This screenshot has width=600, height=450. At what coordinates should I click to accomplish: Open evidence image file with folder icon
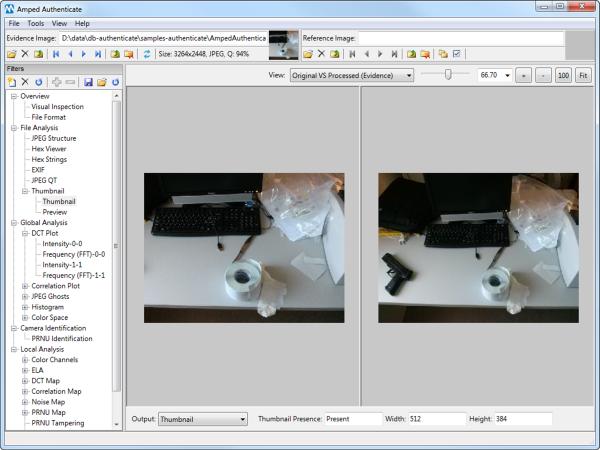(x=11, y=53)
